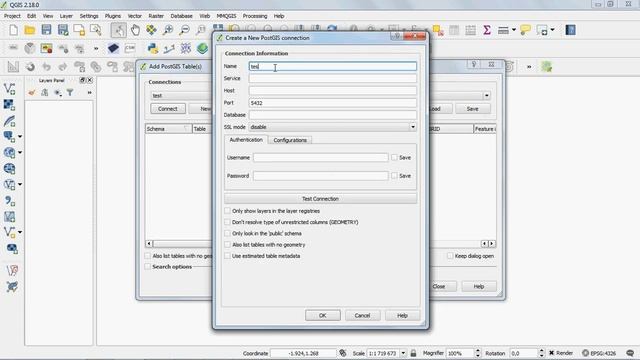This screenshot has height=360, width=640.
Task: Click the Zoom In magnifier icon
Action: click(168, 30)
